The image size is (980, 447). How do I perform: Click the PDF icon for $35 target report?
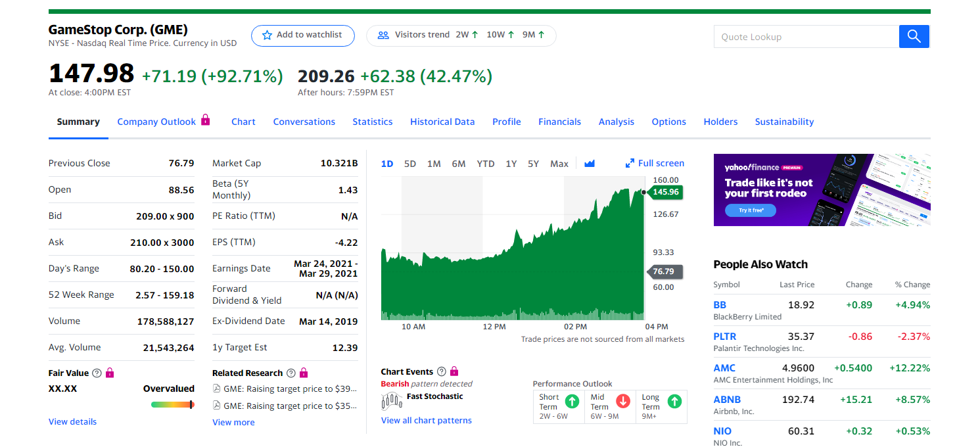[x=217, y=406]
